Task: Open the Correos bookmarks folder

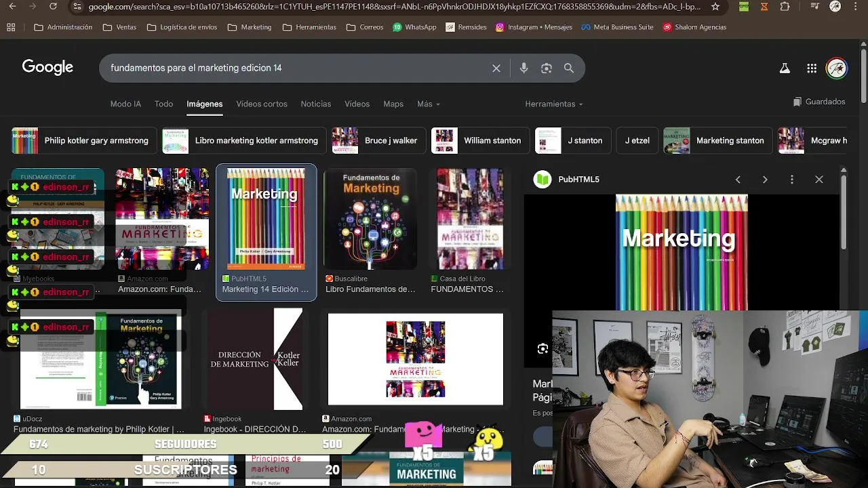Action: (365, 27)
